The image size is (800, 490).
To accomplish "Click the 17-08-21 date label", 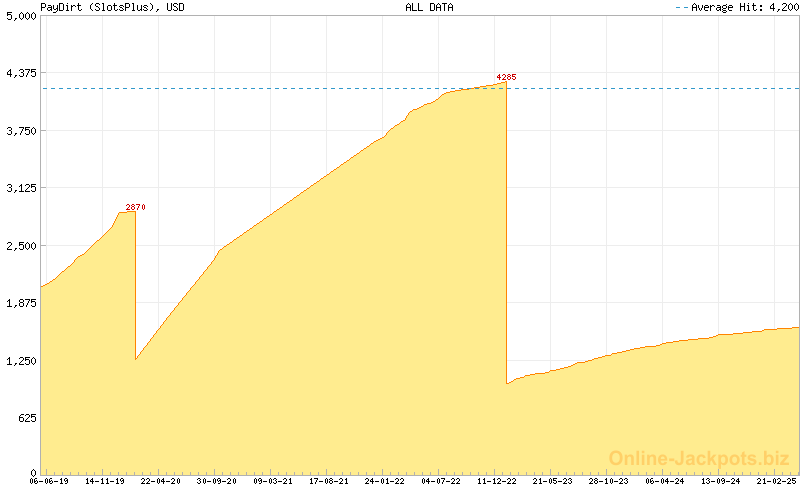I will click(x=328, y=481).
